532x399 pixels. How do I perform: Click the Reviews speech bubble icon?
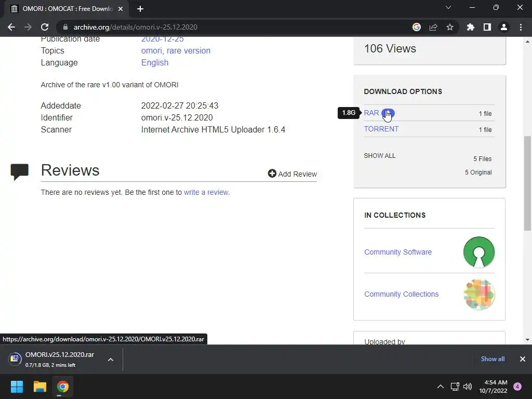coord(19,171)
